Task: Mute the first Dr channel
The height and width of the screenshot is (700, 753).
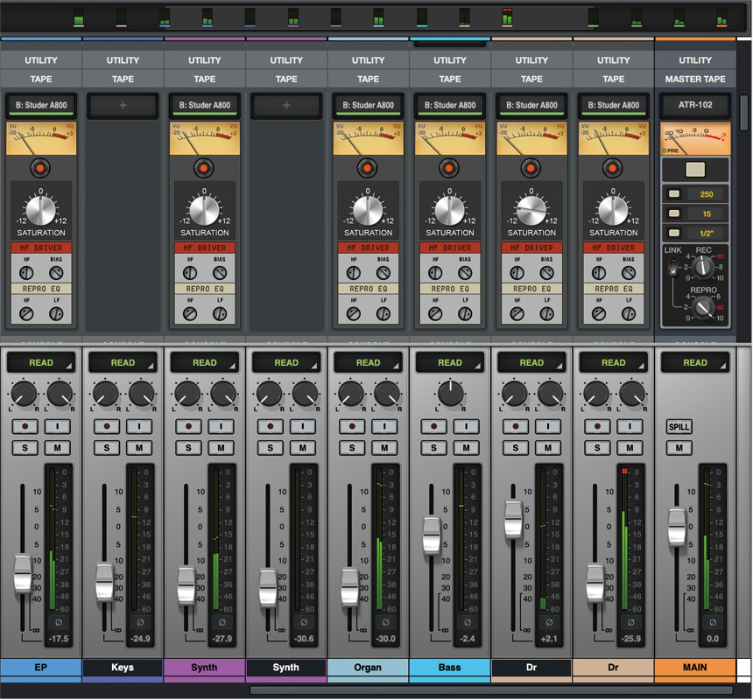Action: point(548,448)
